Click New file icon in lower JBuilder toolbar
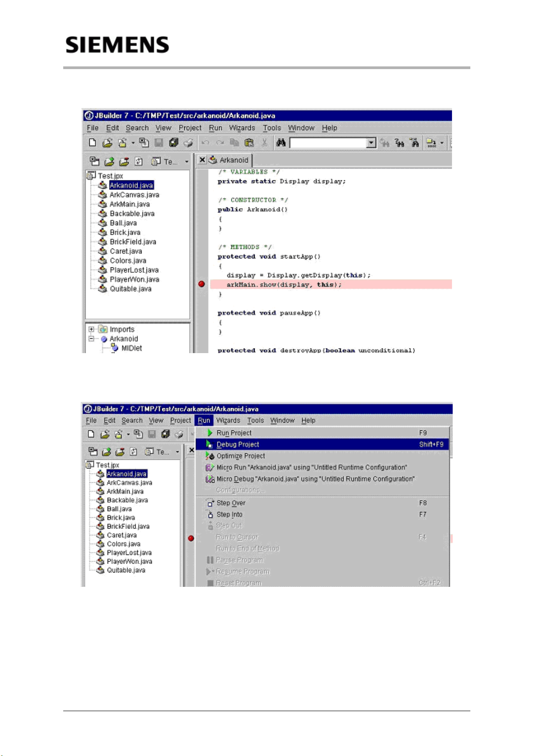The width and height of the screenshot is (534, 756). pyautogui.click(x=91, y=434)
